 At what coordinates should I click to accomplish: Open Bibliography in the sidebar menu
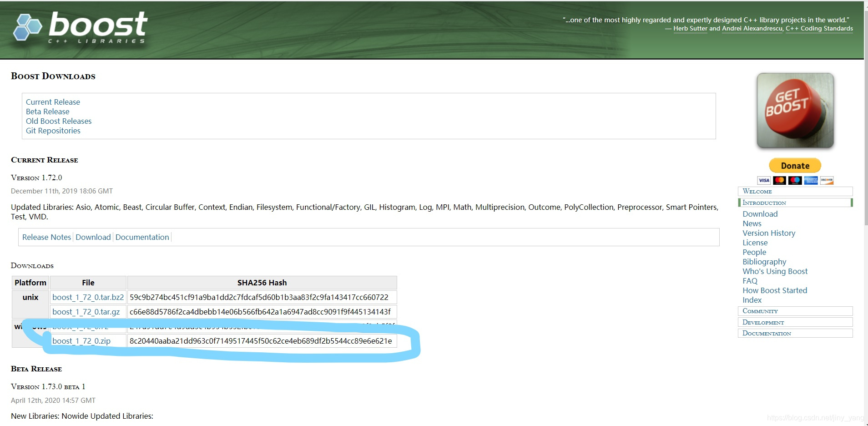764,262
